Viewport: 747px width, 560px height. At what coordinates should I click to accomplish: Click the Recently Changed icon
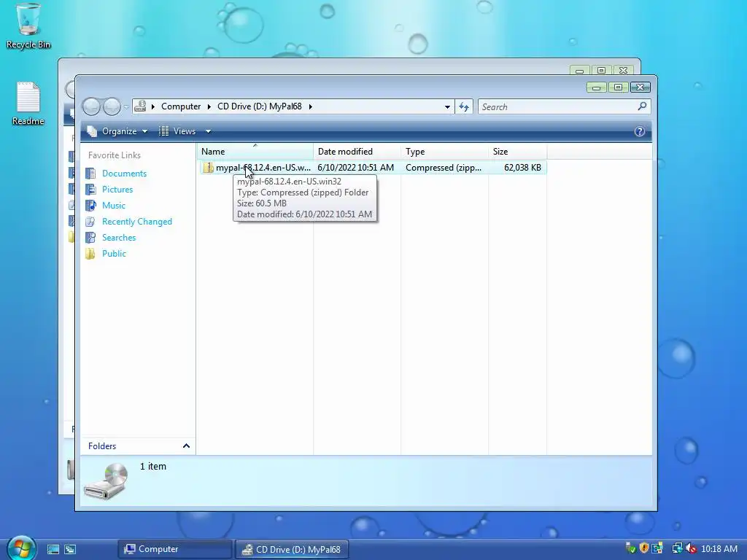coord(90,222)
